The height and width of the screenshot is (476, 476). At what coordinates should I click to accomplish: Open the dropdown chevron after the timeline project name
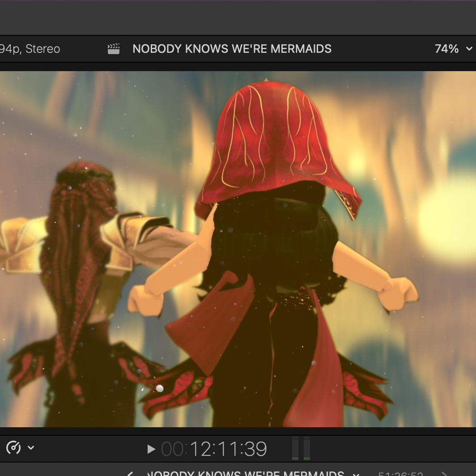[x=356, y=474]
